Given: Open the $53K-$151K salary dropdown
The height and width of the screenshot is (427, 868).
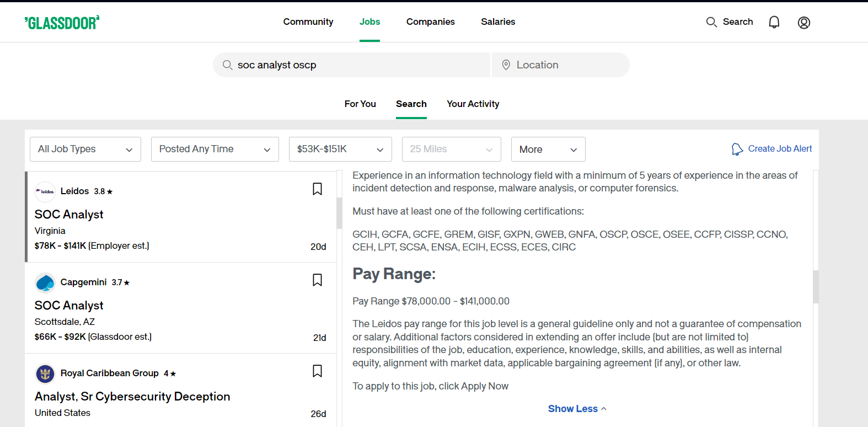Looking at the screenshot, I should tap(340, 149).
